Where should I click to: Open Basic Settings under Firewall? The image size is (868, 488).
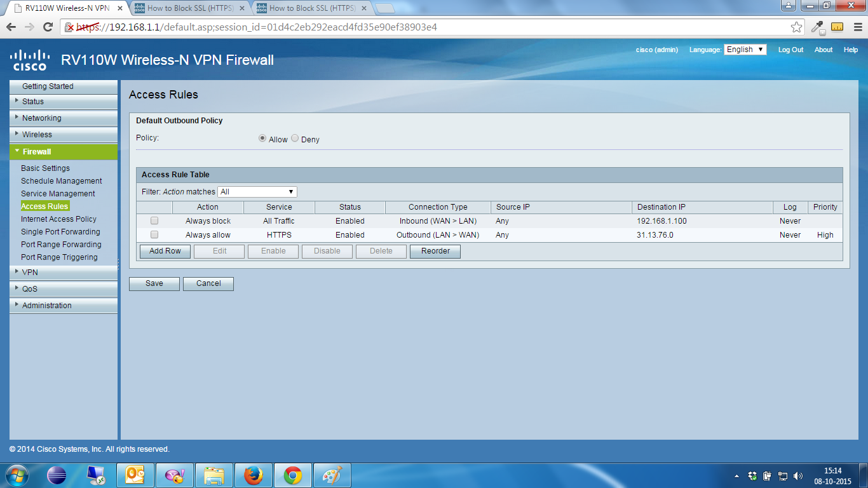coord(45,168)
